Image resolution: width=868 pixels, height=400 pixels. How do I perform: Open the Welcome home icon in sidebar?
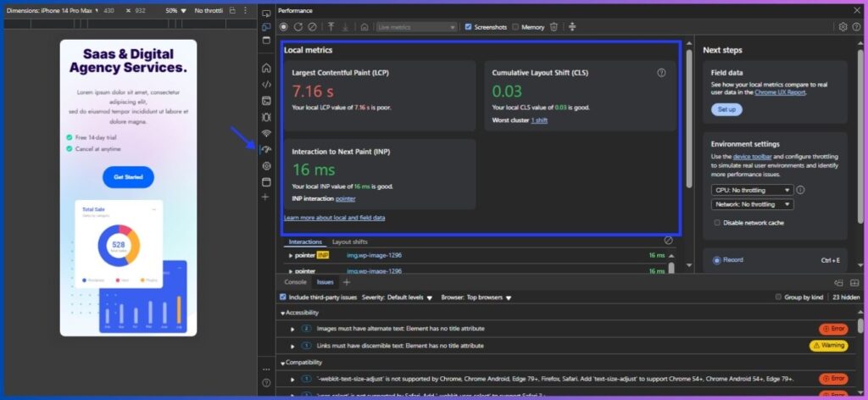(x=266, y=68)
